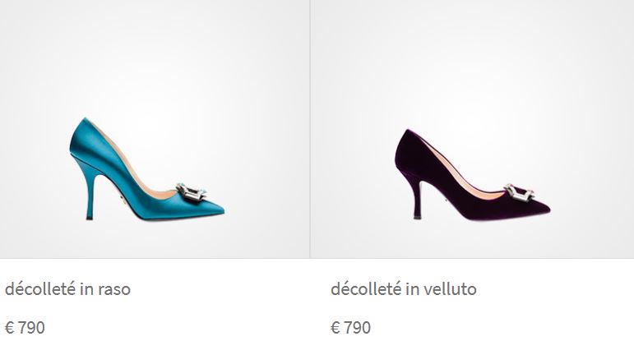
Task: Open the purple velvet pump product image
Action: [x=472, y=174]
